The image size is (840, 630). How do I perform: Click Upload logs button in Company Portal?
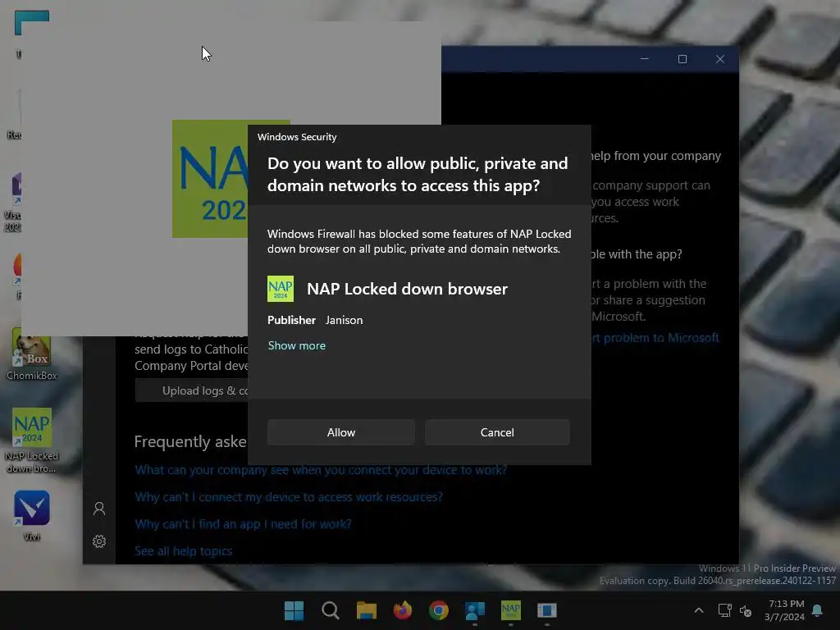191,390
